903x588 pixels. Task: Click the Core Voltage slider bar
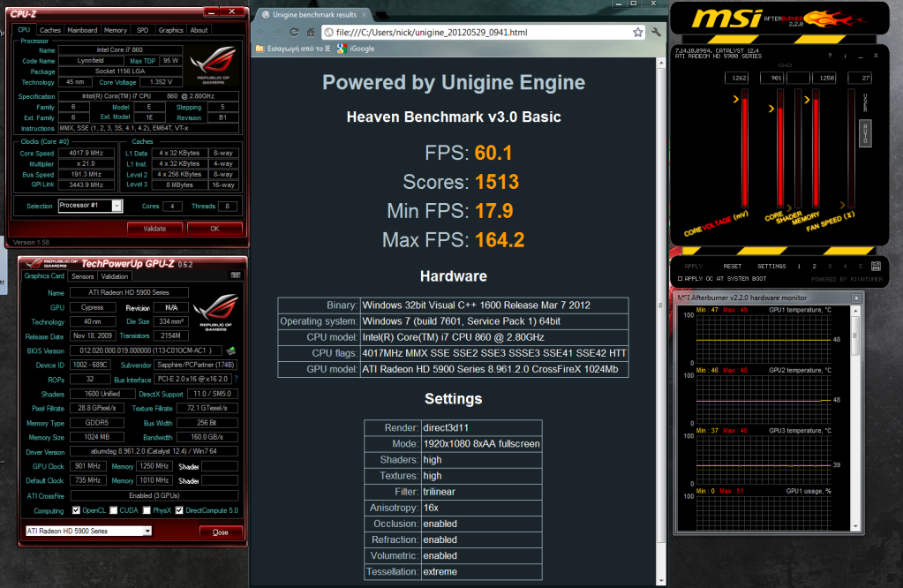pos(745,148)
